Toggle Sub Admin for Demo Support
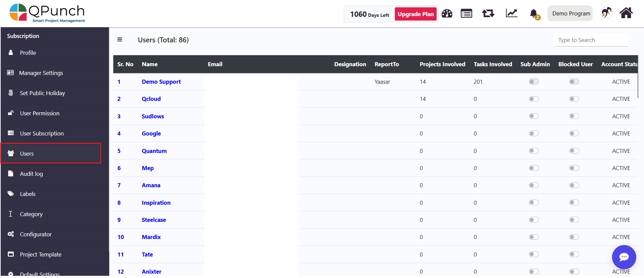This screenshot has height=278, width=644. pyautogui.click(x=534, y=82)
